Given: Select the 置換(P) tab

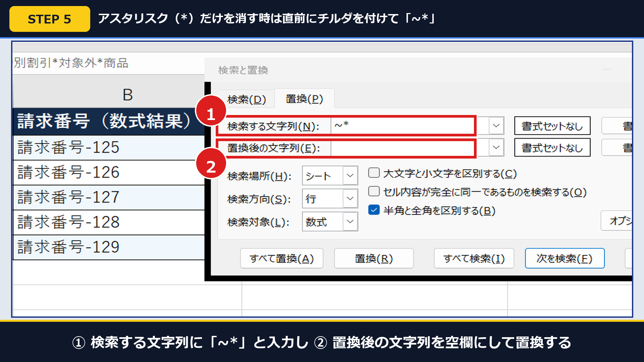Looking at the screenshot, I should (x=304, y=99).
